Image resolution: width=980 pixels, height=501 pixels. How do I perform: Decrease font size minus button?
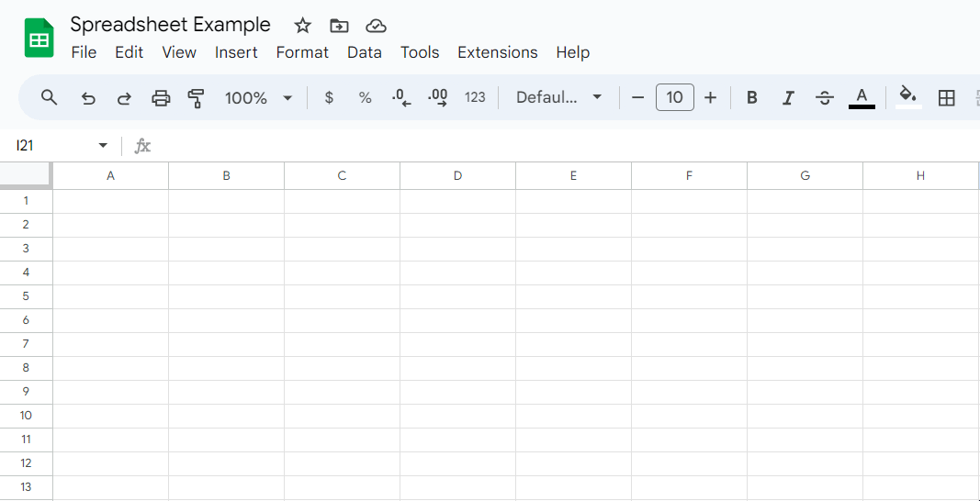[637, 98]
